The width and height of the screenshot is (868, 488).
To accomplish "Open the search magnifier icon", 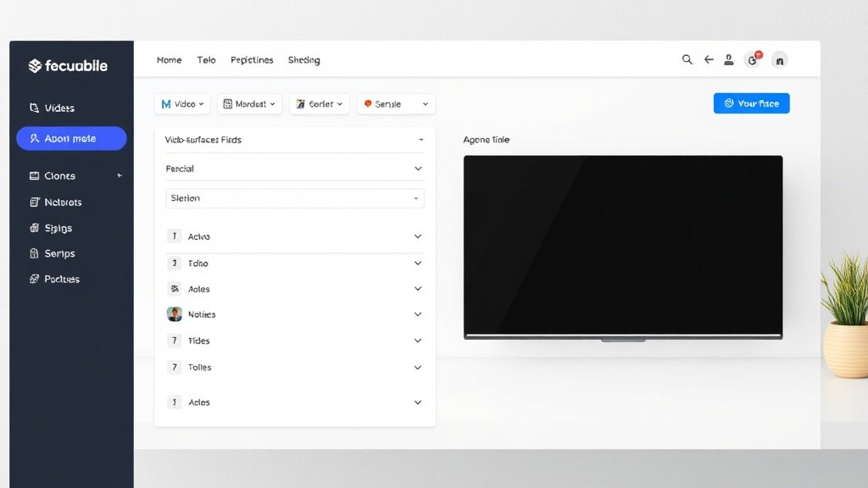I will pos(687,59).
